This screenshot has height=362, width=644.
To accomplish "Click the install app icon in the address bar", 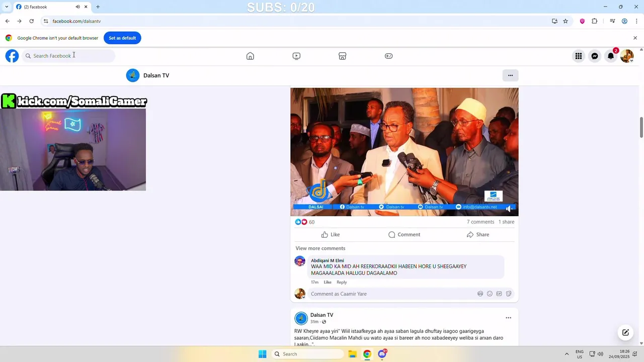I will tap(554, 21).
